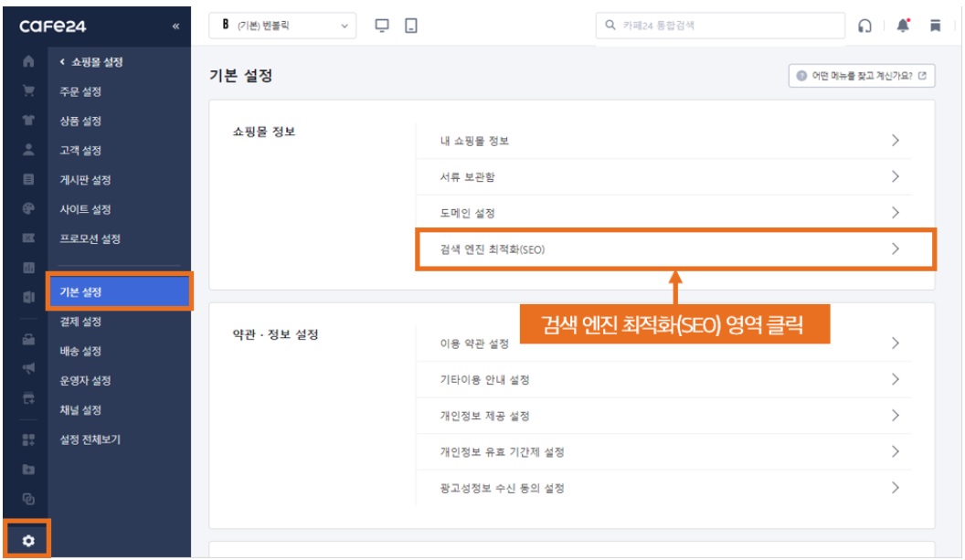Click the headset support icon
This screenshot has width=965, height=560.
click(x=864, y=26)
